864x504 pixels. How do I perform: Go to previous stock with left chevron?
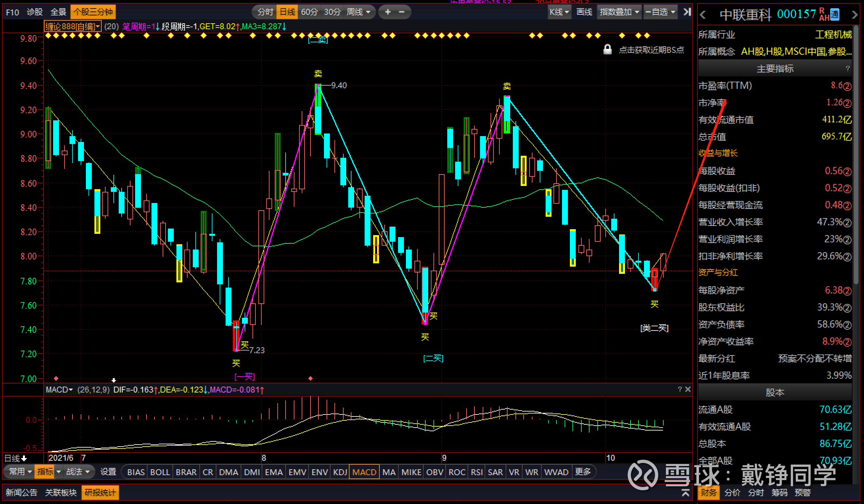(x=703, y=15)
